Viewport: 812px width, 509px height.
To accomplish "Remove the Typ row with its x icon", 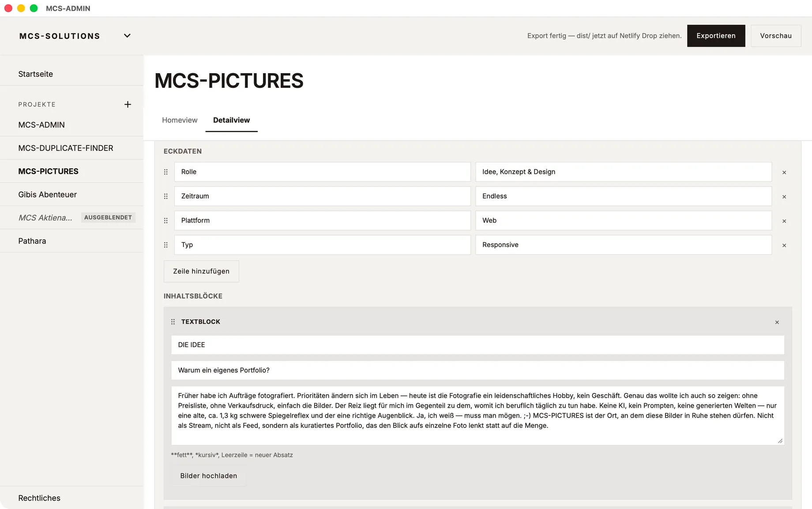I will (784, 245).
